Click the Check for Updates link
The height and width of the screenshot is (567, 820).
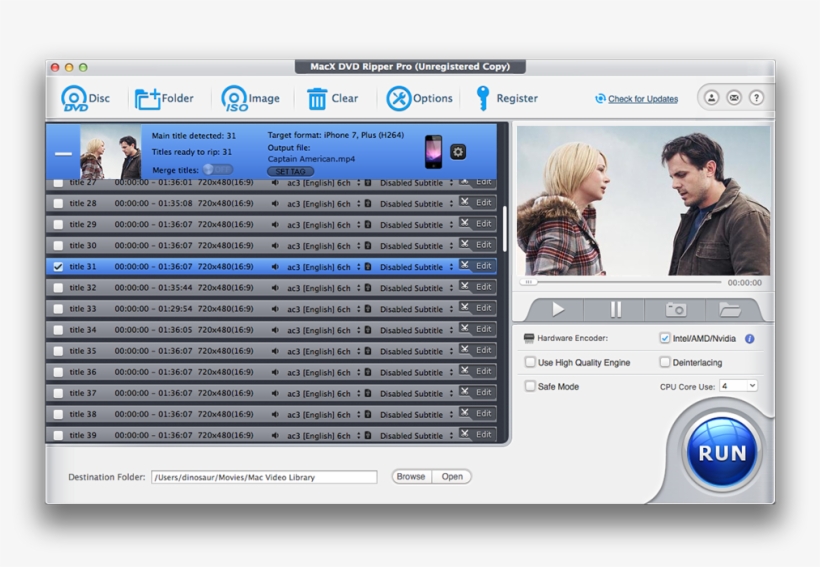(643, 99)
